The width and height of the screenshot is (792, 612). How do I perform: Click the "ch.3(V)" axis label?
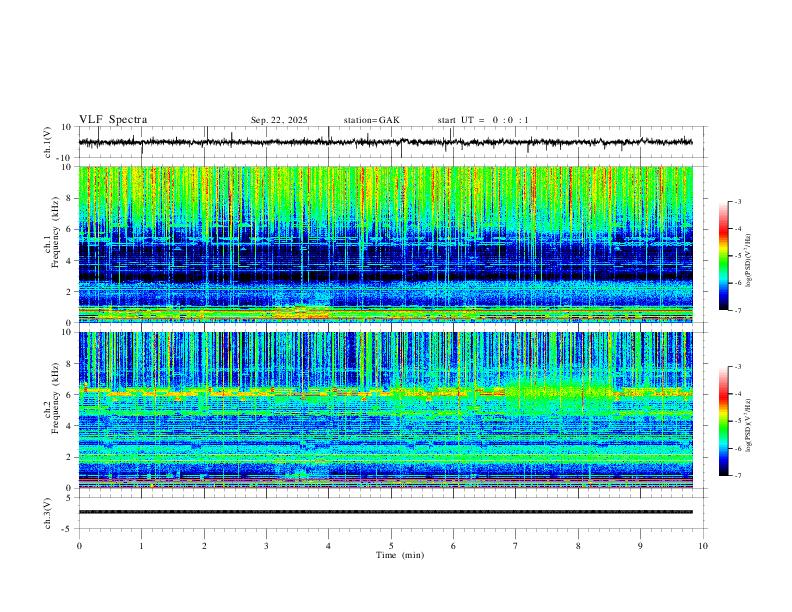tap(48, 513)
